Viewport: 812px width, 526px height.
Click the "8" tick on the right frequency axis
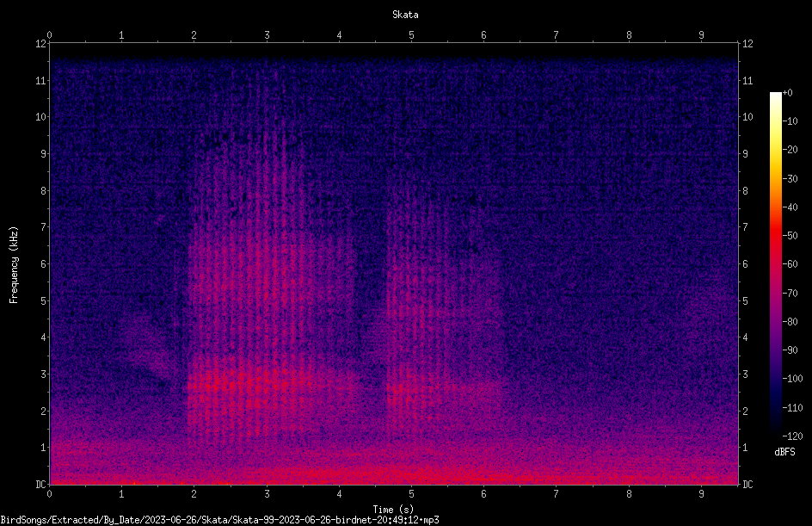pos(745,191)
